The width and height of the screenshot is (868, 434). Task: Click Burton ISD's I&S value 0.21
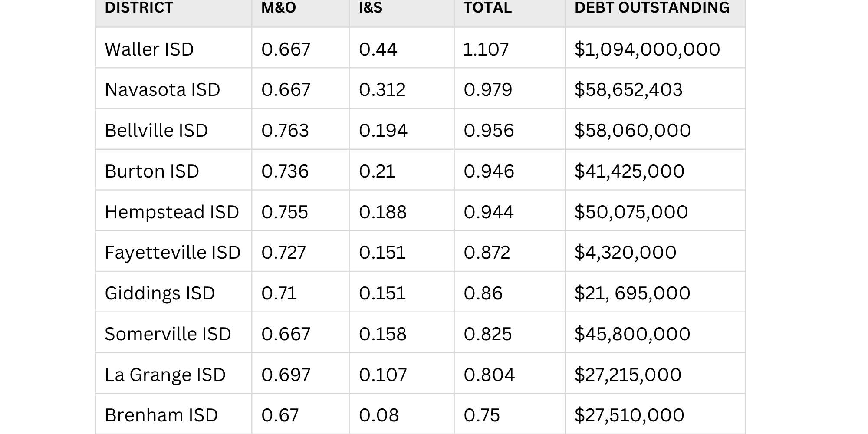(x=377, y=171)
